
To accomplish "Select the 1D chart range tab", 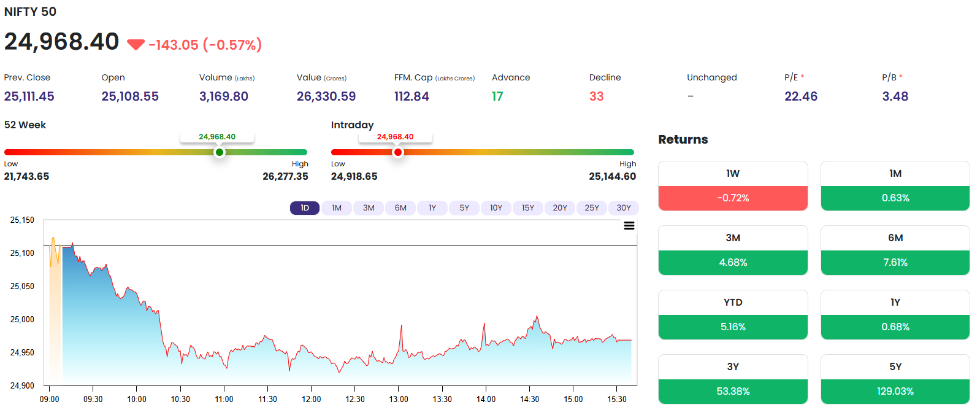I will coord(305,208).
